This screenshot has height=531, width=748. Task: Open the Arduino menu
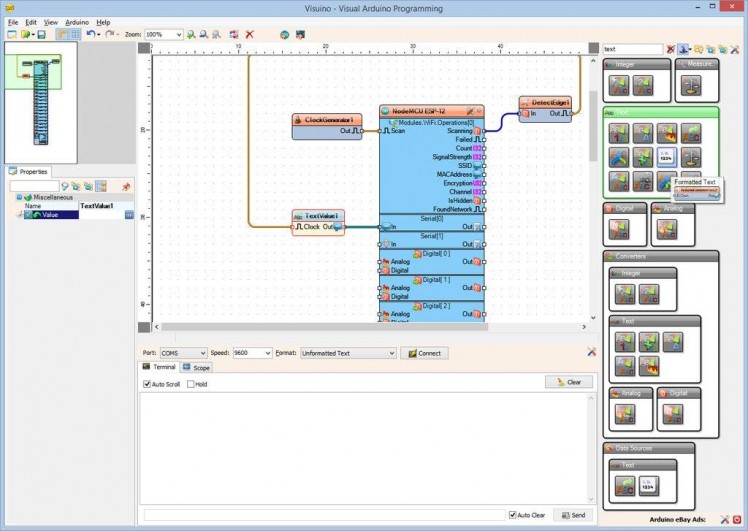pyautogui.click(x=77, y=22)
